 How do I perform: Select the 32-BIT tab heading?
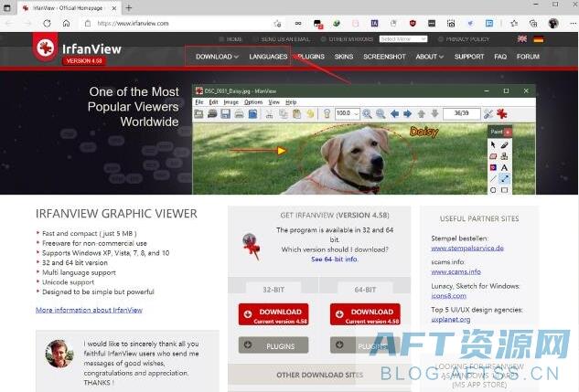273,290
